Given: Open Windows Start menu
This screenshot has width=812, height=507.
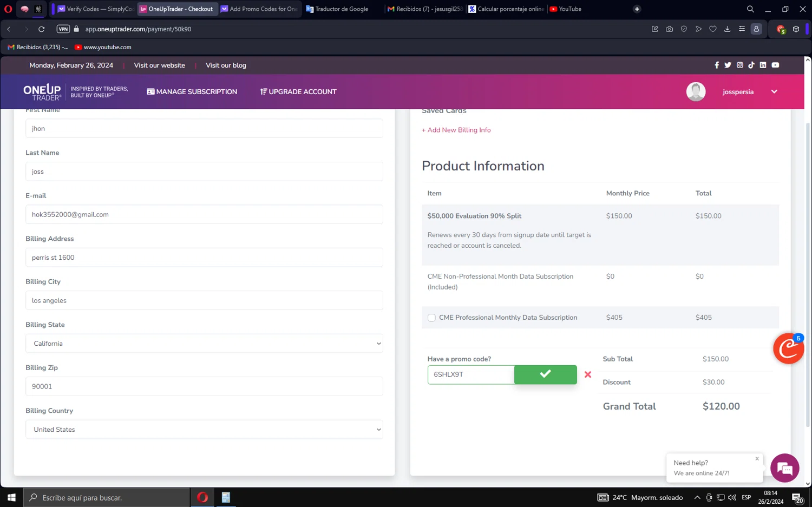Looking at the screenshot, I should coord(11,497).
